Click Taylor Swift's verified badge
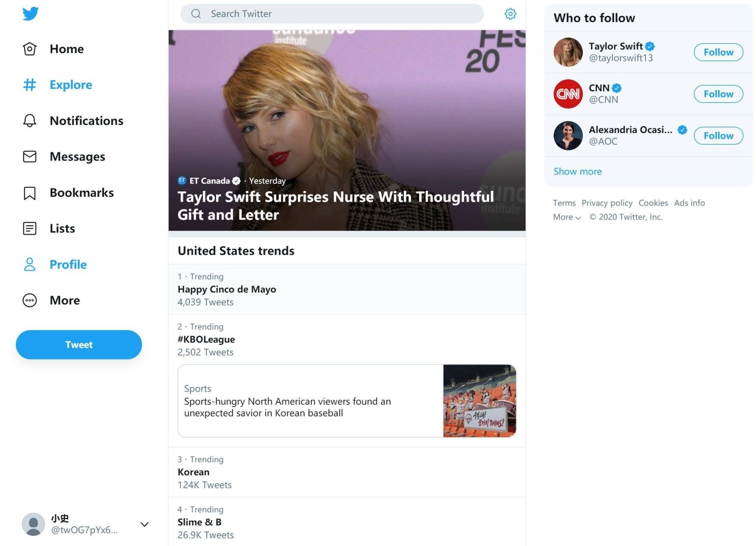Viewport: 756px width, 546px height. point(650,46)
